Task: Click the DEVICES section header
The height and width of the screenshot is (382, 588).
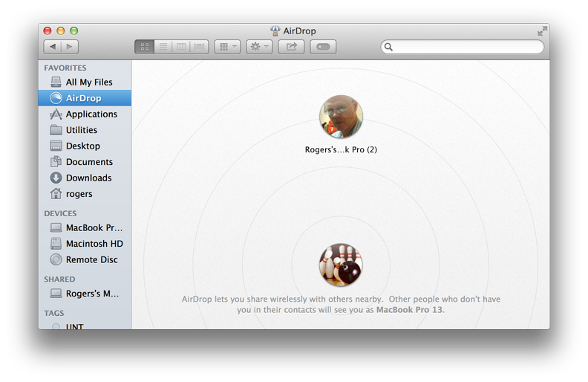Action: click(60, 213)
